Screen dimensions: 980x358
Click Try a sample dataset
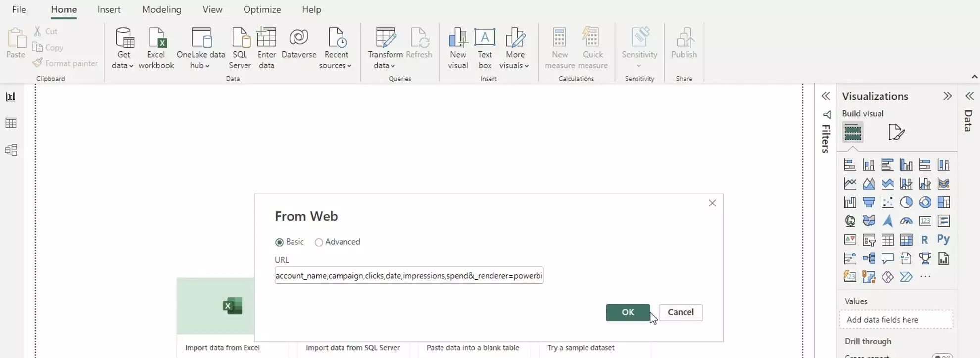pos(581,348)
